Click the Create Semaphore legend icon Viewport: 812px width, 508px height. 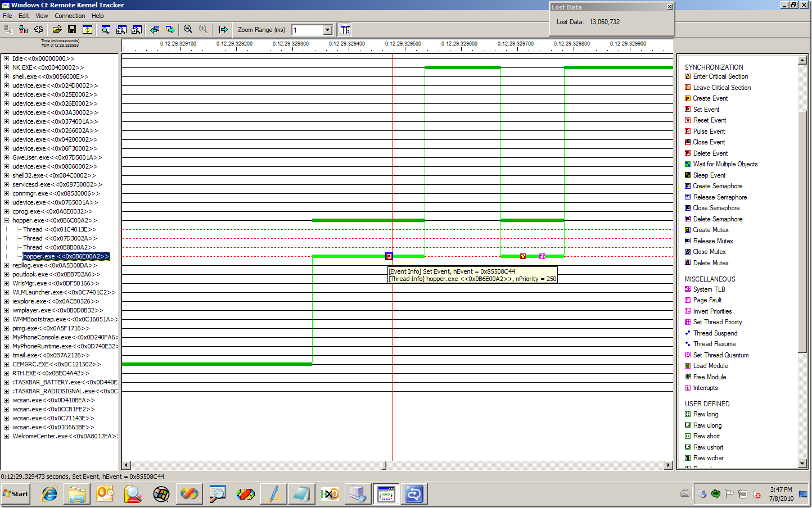point(688,186)
